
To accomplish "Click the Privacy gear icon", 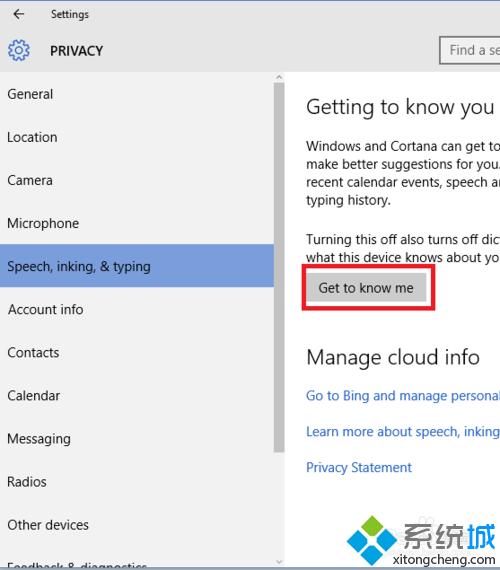I will click(19, 50).
